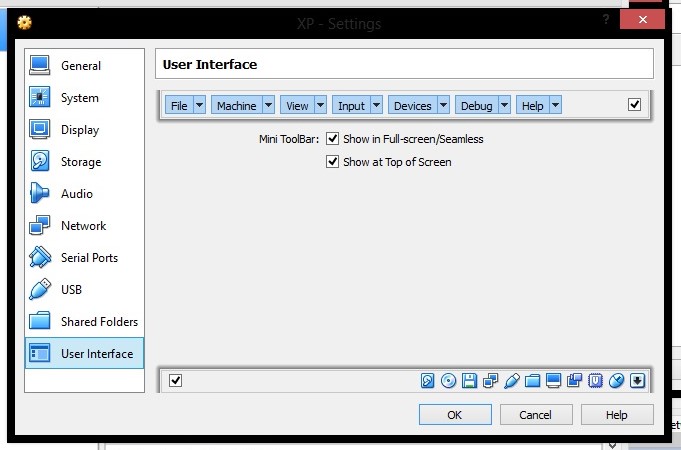Click the keyboard capture arrow icon
This screenshot has height=450, width=681.
pos(637,380)
